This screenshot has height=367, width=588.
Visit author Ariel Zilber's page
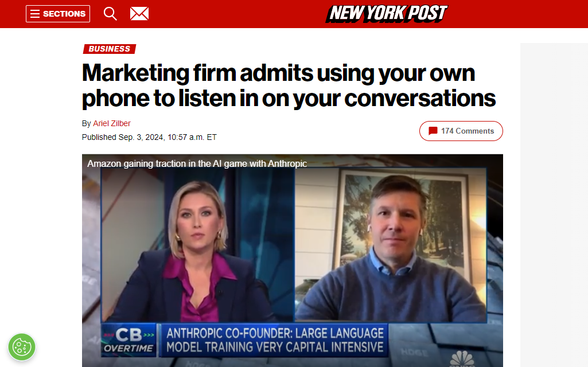click(112, 123)
